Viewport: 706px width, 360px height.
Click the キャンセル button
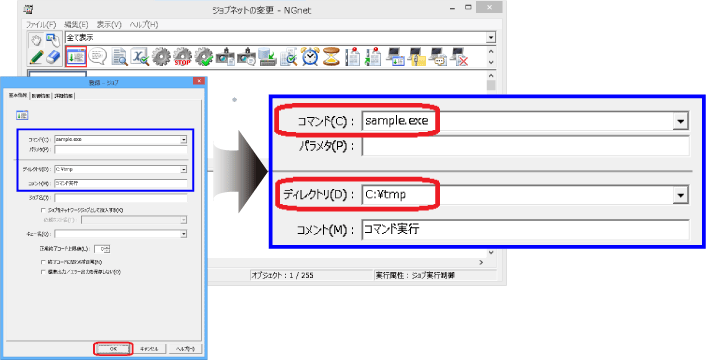[x=149, y=349]
